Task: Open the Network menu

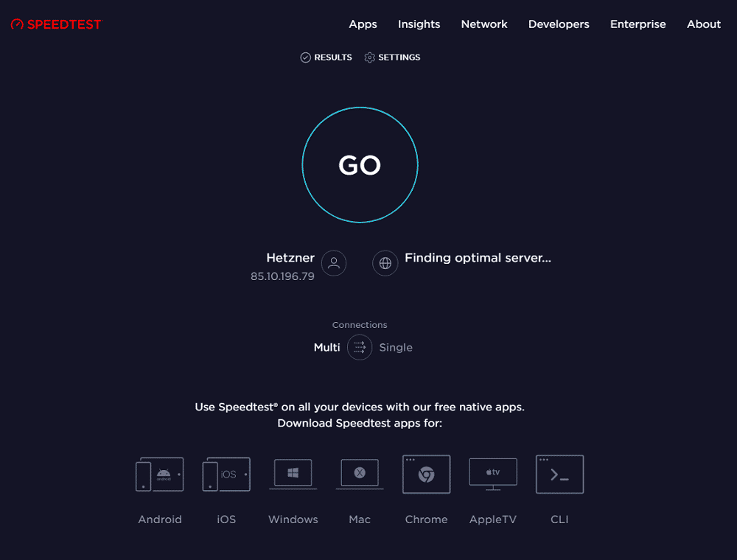Action: 484,24
